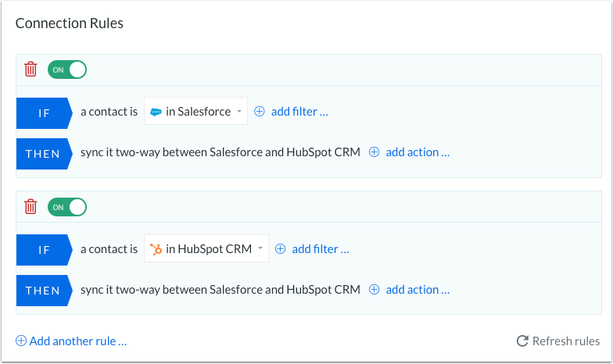Image resolution: width=613 pixels, height=364 pixels.
Task: Click the blue THEN badge in the second rule
Action: coord(43,291)
